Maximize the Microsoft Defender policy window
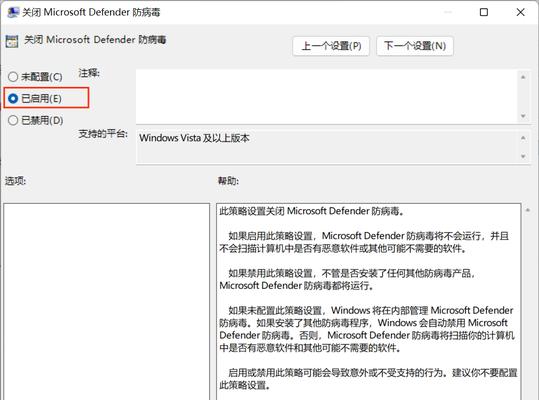 point(484,12)
